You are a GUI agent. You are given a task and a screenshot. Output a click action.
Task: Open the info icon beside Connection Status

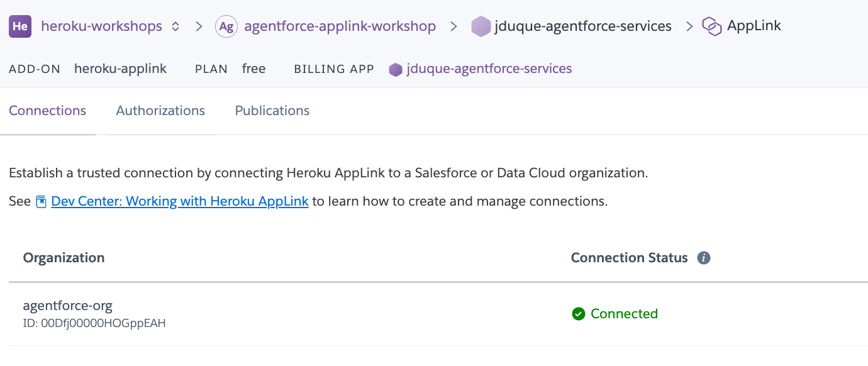704,257
